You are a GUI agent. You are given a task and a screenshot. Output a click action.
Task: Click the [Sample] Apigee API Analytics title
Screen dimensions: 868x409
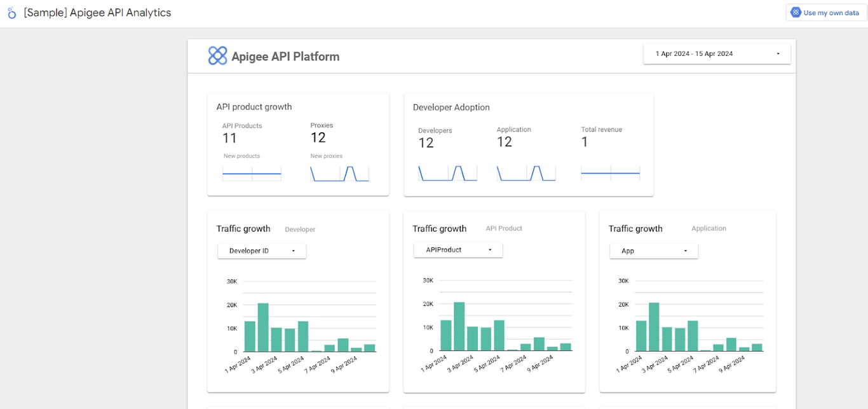pos(97,13)
